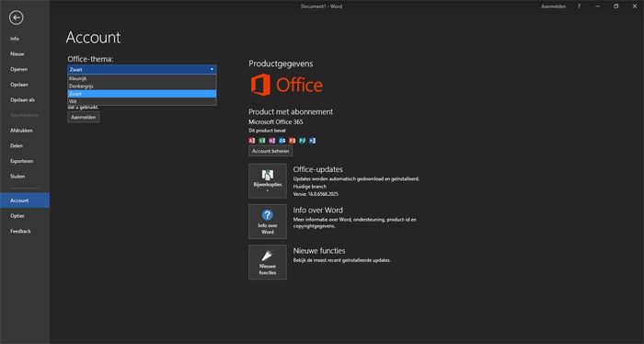Click the Huidige branch text
644x344 pixels.
pos(310,187)
